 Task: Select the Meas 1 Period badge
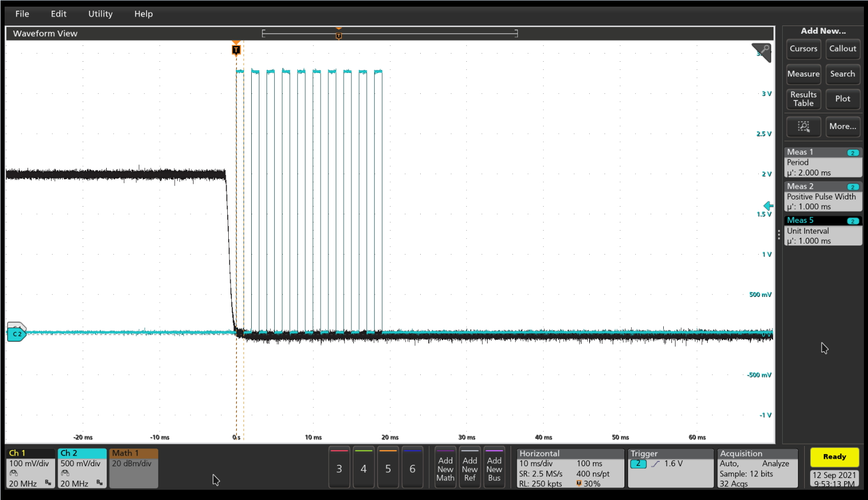tap(823, 162)
